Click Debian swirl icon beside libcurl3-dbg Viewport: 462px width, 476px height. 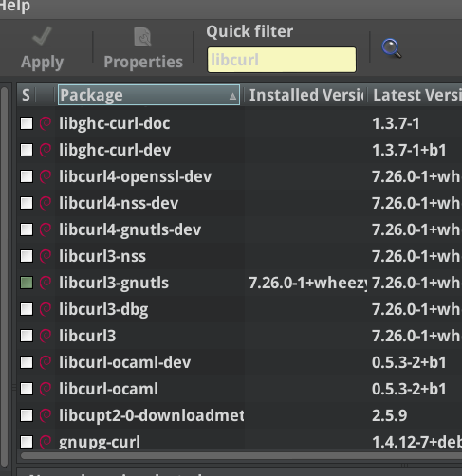tap(46, 309)
